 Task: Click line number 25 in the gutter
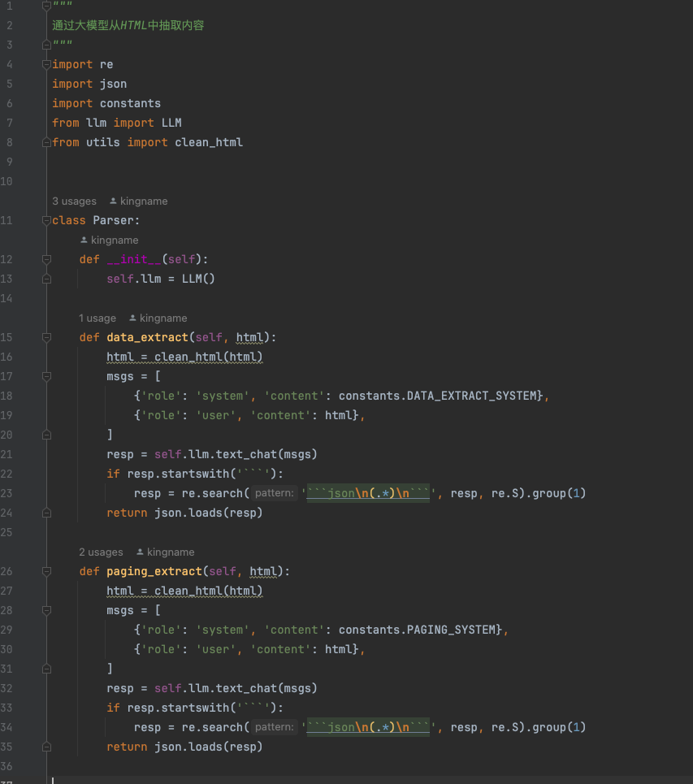click(6, 532)
